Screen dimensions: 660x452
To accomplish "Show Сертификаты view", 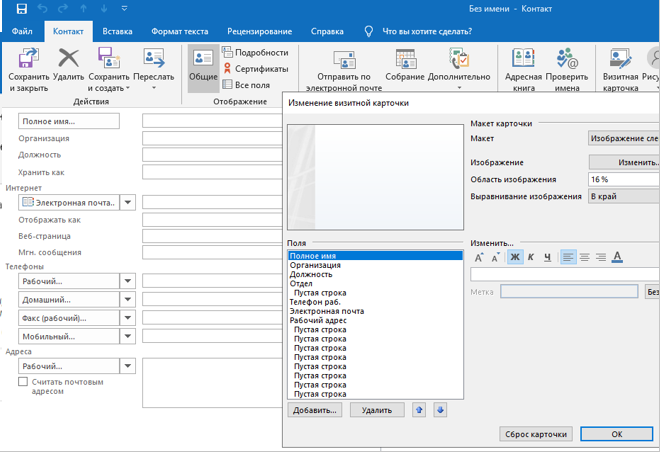I will (x=255, y=69).
